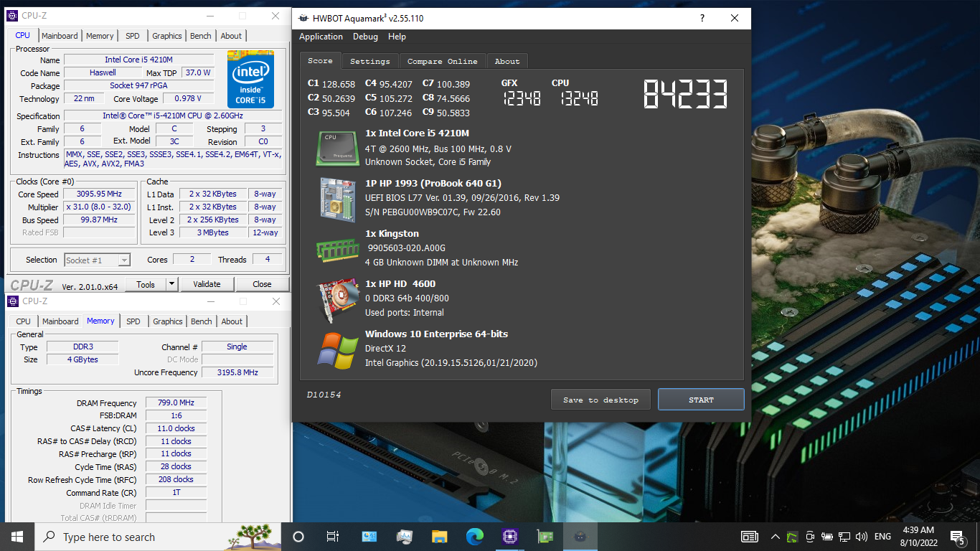980x551 pixels.
Task: Click total score 84233
Action: pyautogui.click(x=686, y=94)
